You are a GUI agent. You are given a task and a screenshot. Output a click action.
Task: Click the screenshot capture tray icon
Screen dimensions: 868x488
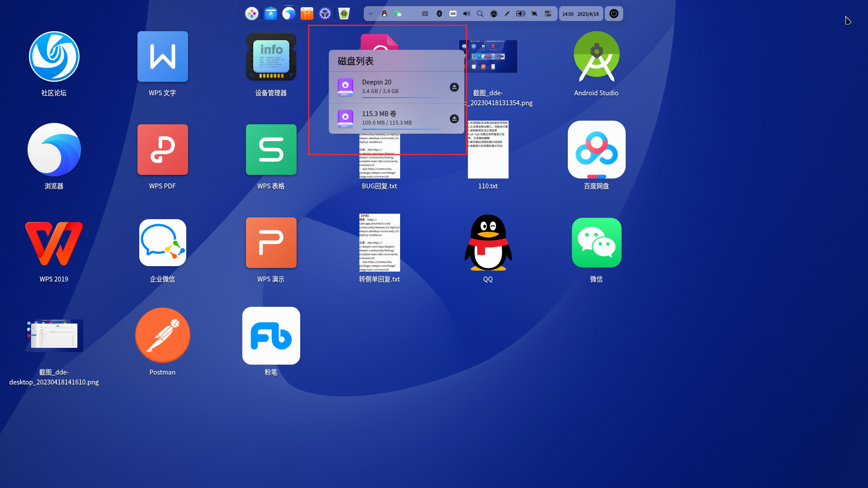click(534, 14)
